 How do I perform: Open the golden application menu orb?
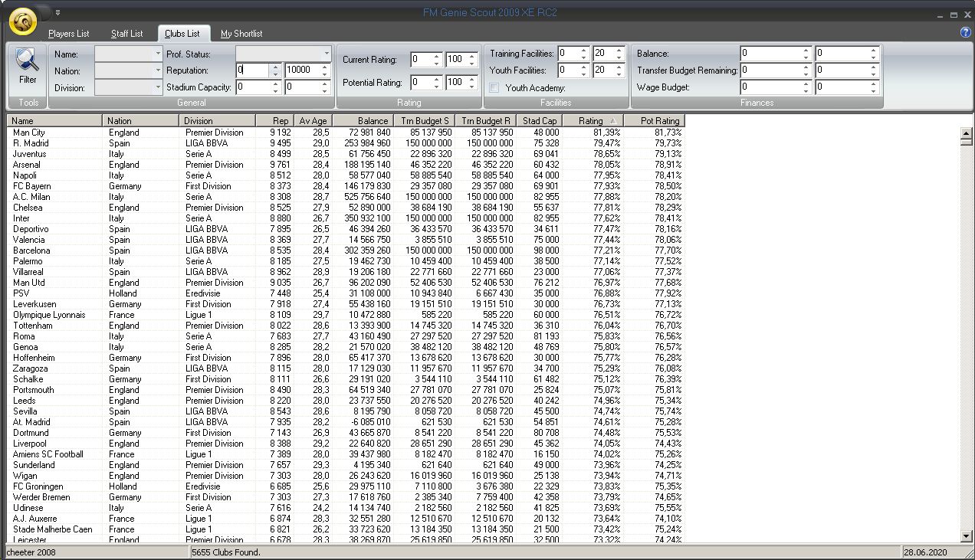coord(23,22)
